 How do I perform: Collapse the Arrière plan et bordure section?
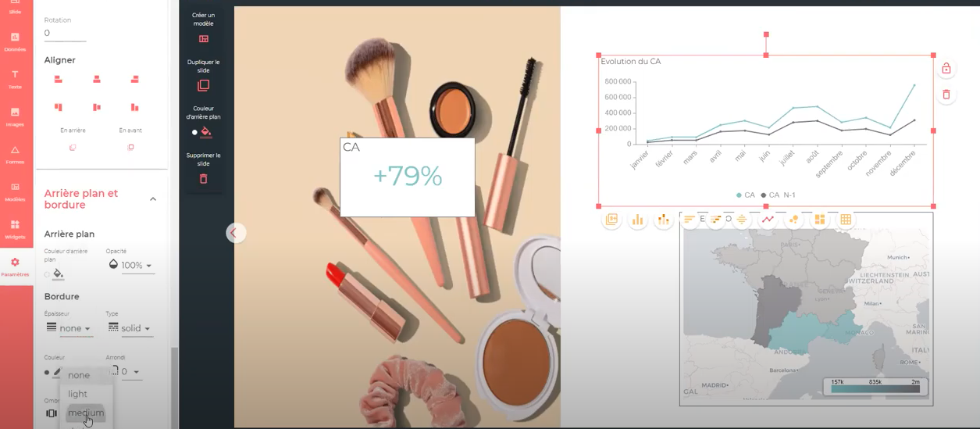(153, 199)
